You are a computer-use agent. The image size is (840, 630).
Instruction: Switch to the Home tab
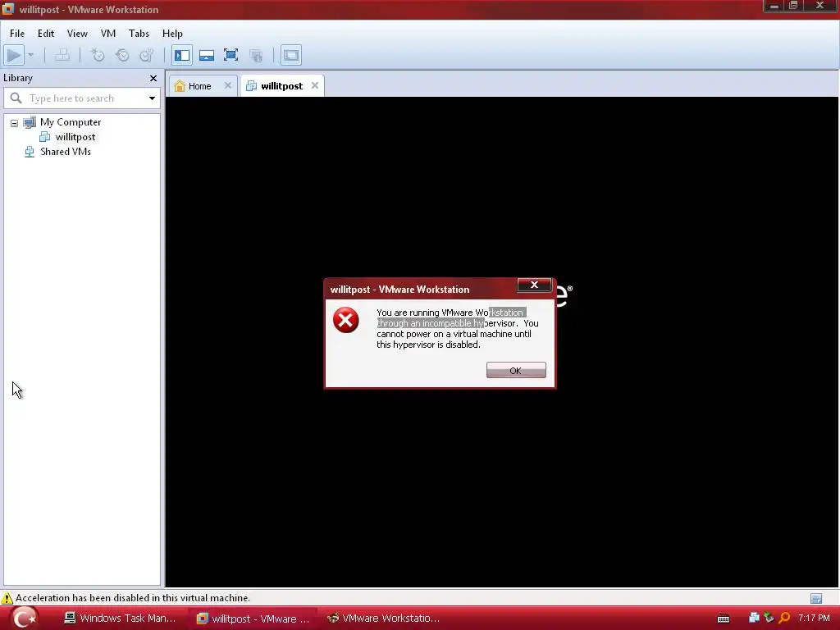click(199, 85)
